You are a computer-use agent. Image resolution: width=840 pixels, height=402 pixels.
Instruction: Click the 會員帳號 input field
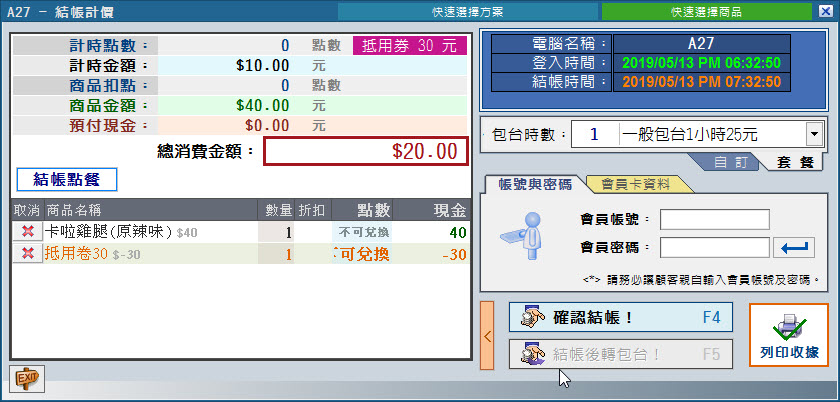click(x=714, y=219)
